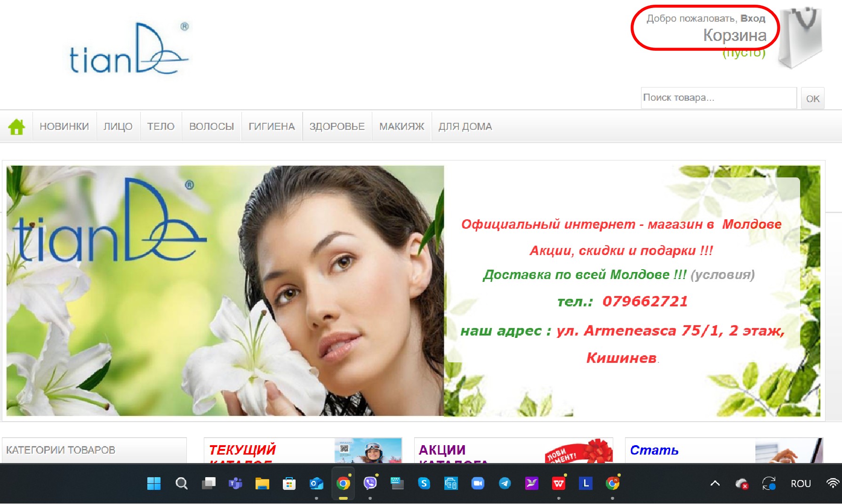The image size is (842, 504).
Task: Open Skype from the taskbar
Action: [424, 483]
